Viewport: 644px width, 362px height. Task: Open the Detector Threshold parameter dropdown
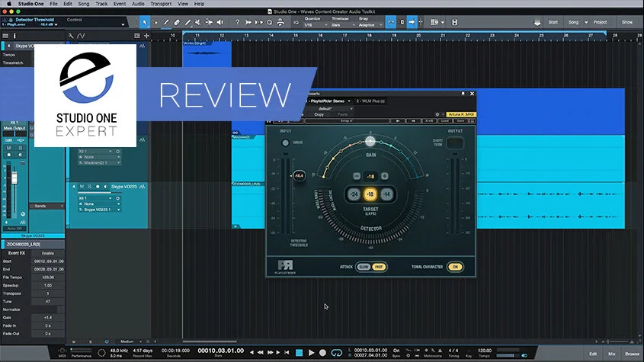point(56,24)
